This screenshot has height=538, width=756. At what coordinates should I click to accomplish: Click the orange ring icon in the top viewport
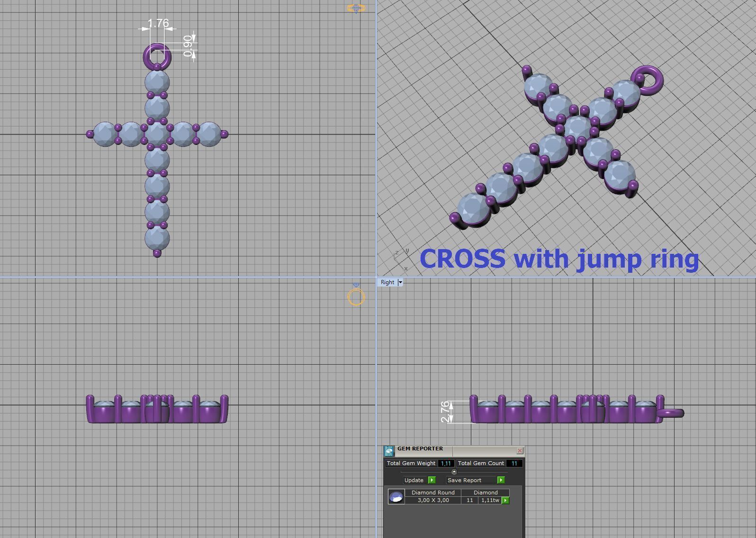pyautogui.click(x=356, y=8)
